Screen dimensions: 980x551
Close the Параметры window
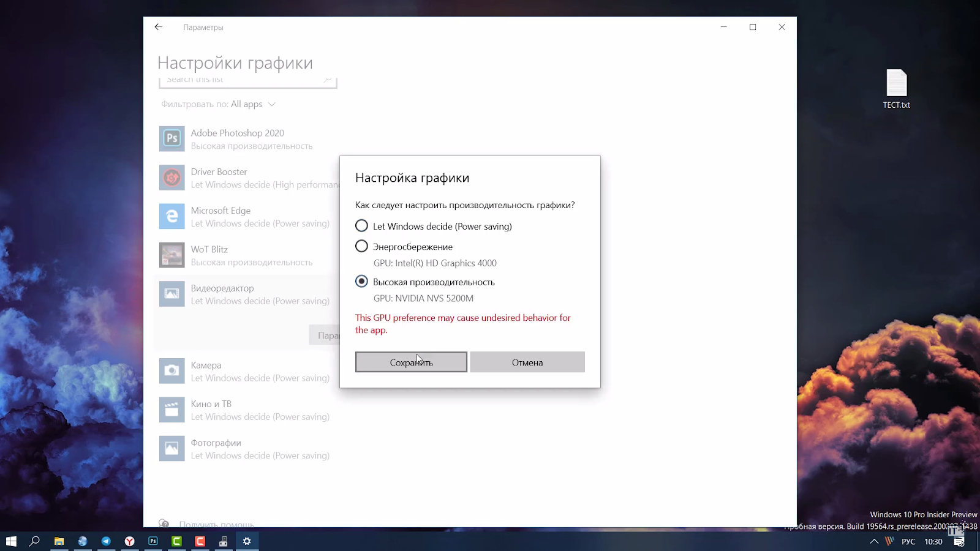click(782, 27)
